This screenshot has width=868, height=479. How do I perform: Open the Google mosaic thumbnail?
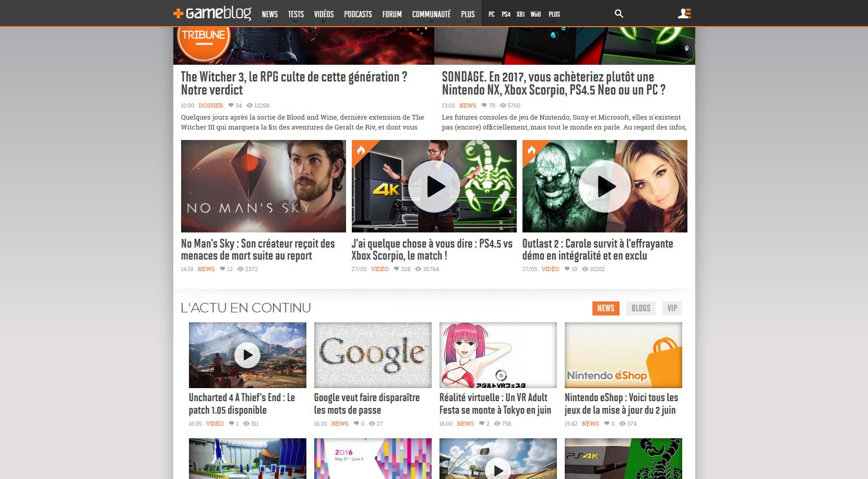click(373, 355)
